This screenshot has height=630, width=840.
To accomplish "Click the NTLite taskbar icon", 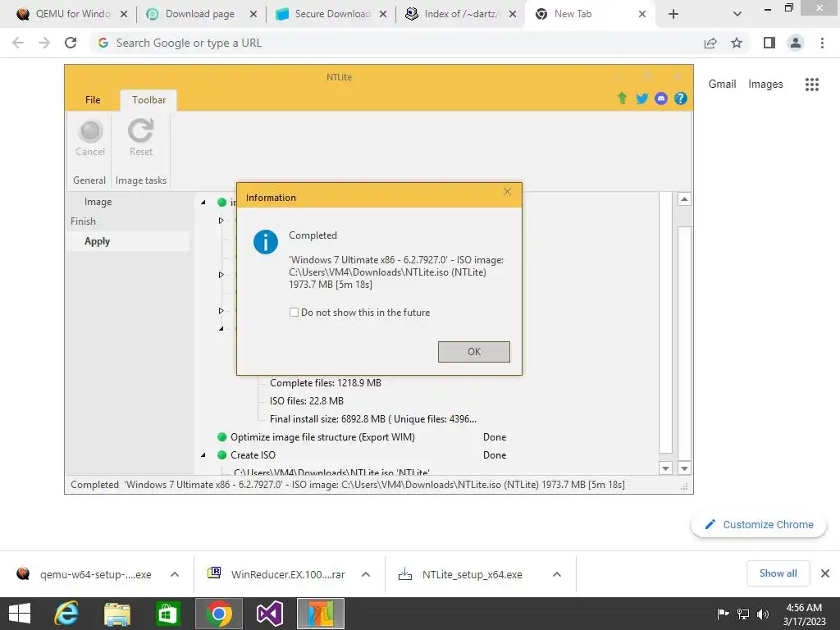I will [x=321, y=614].
